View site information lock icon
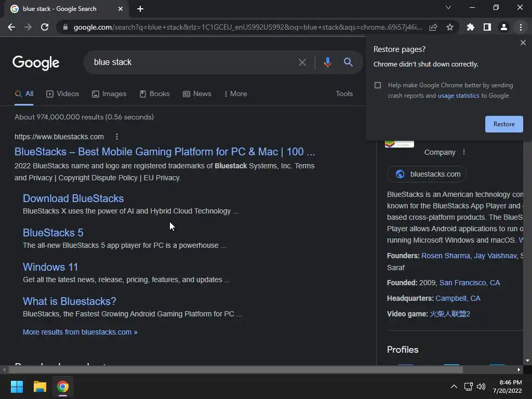This screenshot has height=399, width=532. 65,27
